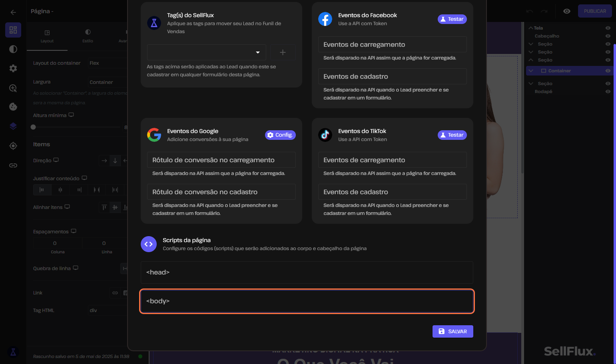Image resolution: width=616 pixels, height=364 pixels.
Task: Toggle visibility of Cabeçalho layer
Action: point(608,36)
